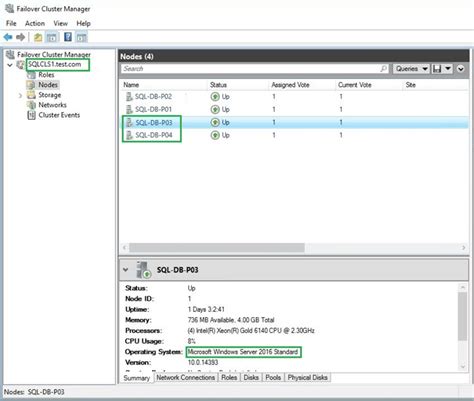Switch to the Roles tab
Image resolution: width=474 pixels, height=401 pixels.
pos(229,377)
